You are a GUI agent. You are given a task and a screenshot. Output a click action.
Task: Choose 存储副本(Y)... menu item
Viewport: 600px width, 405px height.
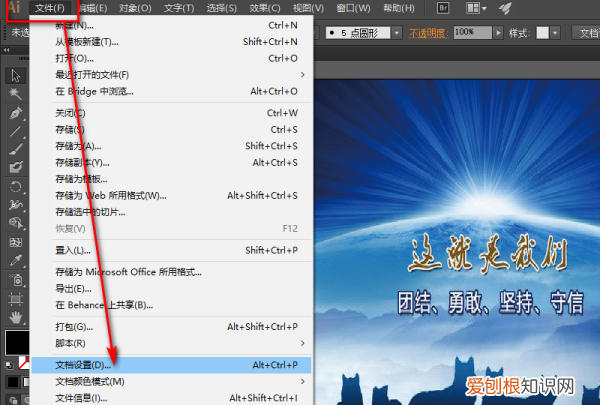171,162
